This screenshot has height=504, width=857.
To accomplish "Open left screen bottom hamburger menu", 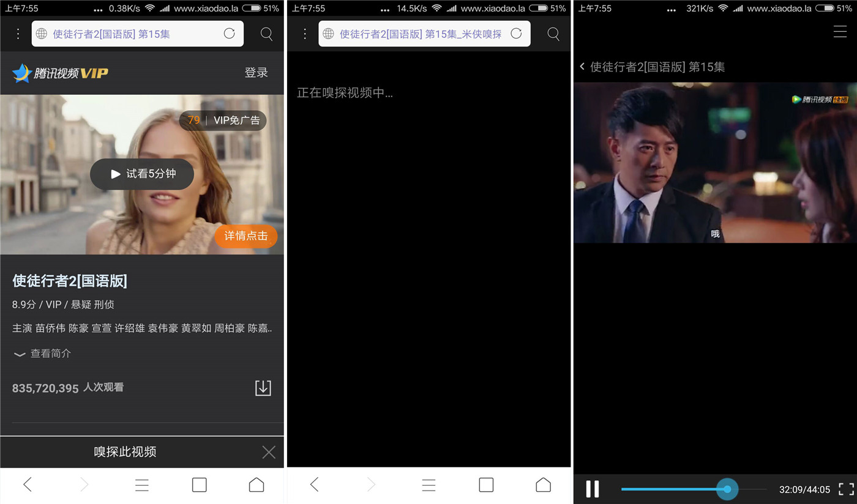I will [142, 485].
